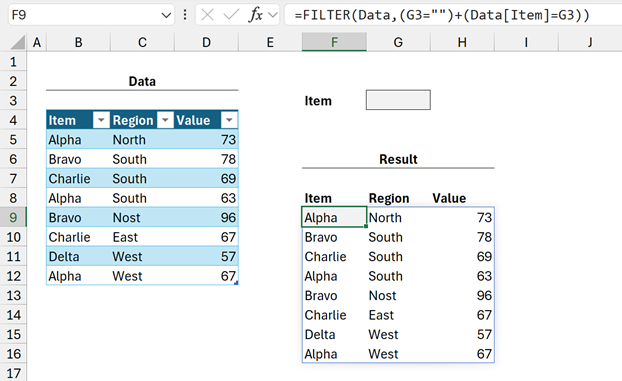This screenshot has height=381, width=622.
Task: Open the Region column filter dropdown
Action: click(x=165, y=120)
